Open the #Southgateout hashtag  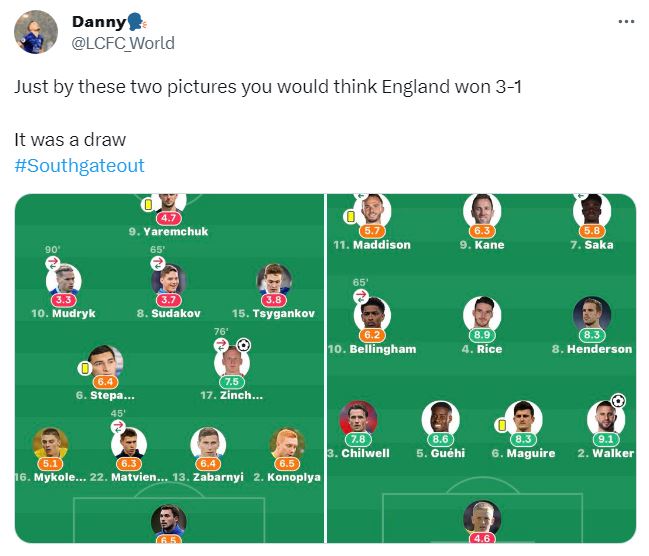(79, 165)
